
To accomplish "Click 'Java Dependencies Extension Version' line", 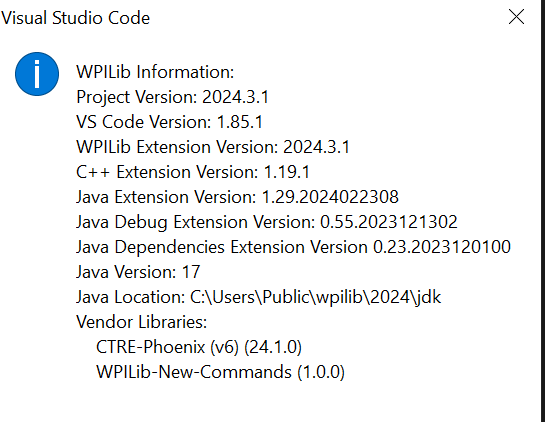I will click(x=293, y=247).
